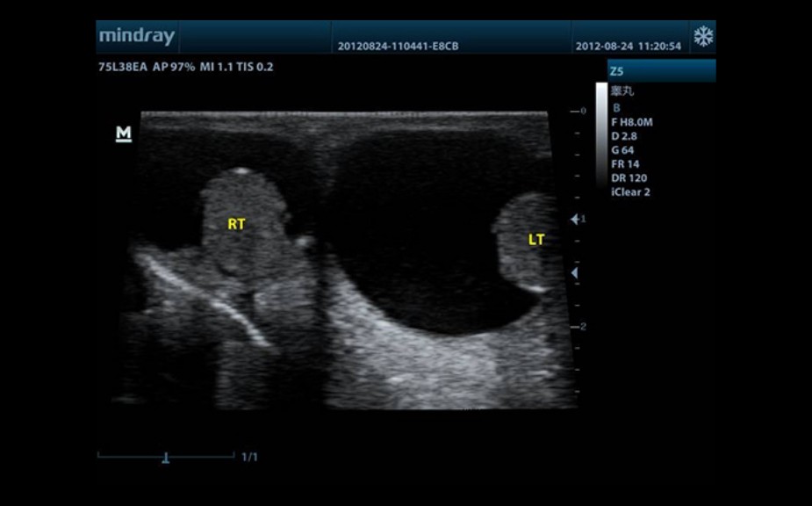Click the B mode indicator

tap(616, 108)
